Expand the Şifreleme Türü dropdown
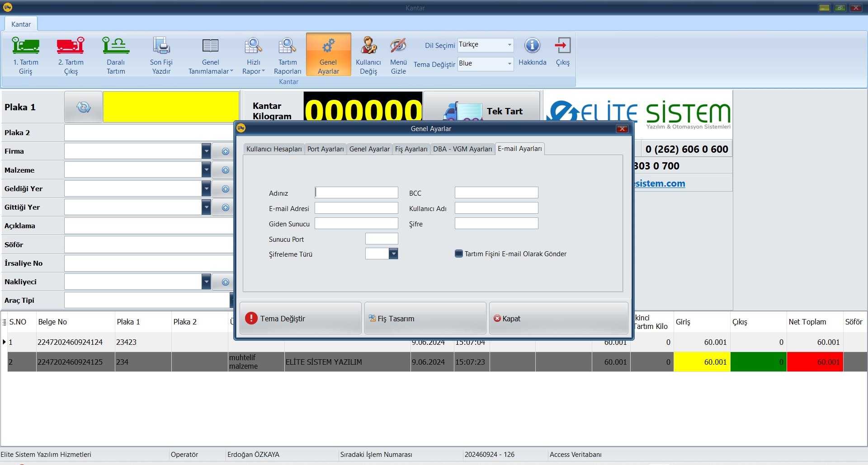868x465 pixels. (x=393, y=254)
